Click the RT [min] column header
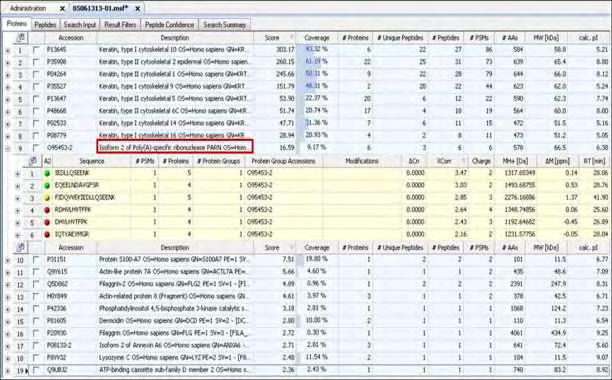Viewport: 612px width, 380px height. 595,161
